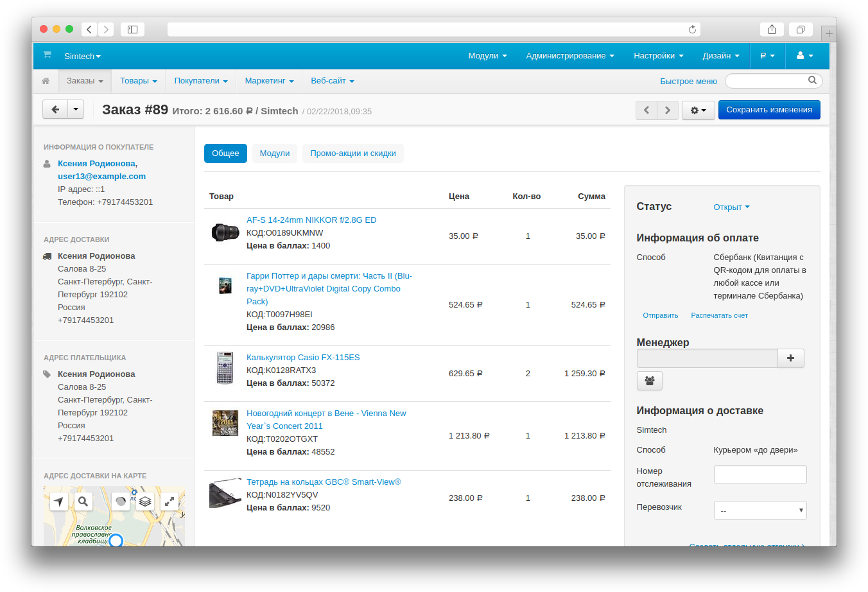Open the gear settings dropdown
Screen dimensions: 868x592
point(698,110)
